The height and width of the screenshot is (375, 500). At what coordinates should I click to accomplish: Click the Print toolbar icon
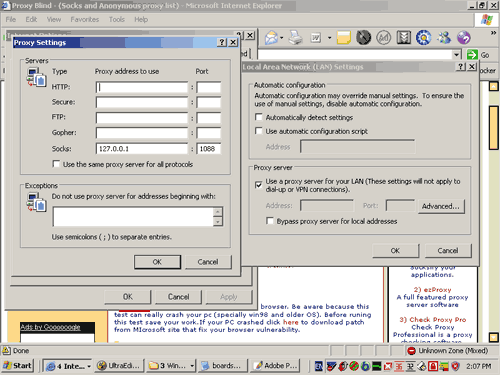(295, 38)
